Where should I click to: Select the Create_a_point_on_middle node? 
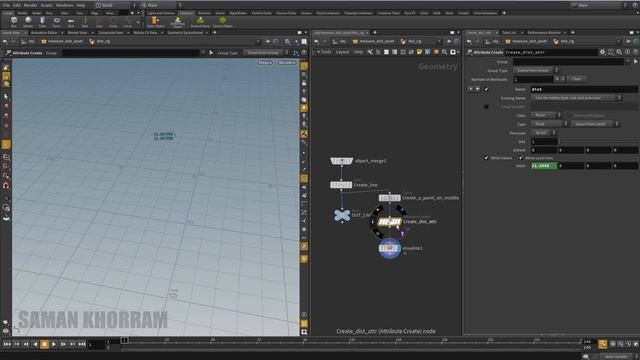[389, 198]
